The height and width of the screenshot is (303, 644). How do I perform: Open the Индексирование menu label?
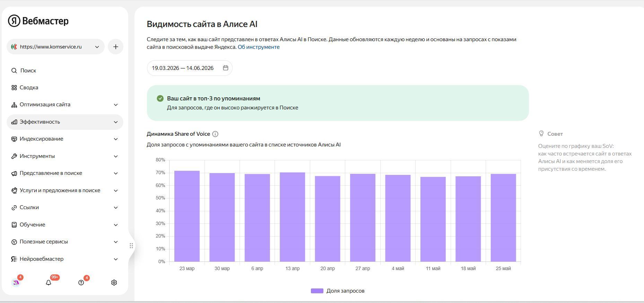(x=42, y=139)
